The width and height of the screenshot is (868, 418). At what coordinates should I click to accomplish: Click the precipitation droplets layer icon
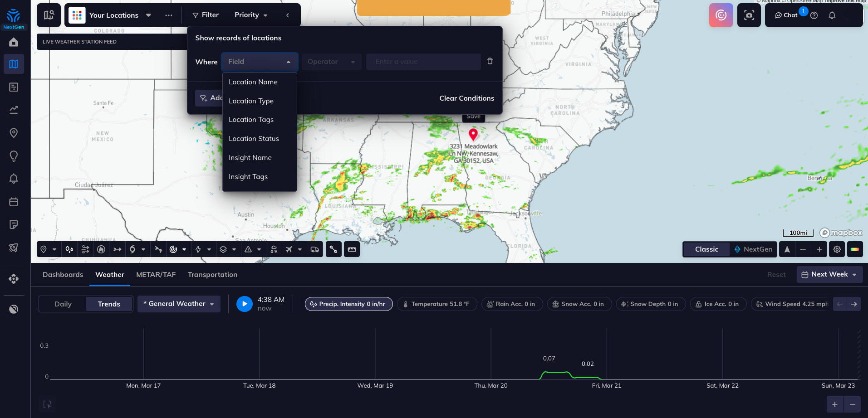[x=69, y=249]
